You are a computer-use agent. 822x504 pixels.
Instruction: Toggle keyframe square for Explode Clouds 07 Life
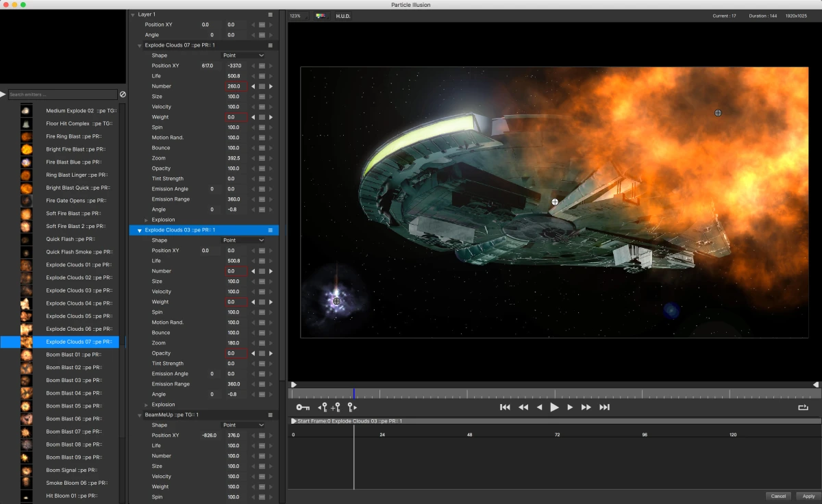262,76
